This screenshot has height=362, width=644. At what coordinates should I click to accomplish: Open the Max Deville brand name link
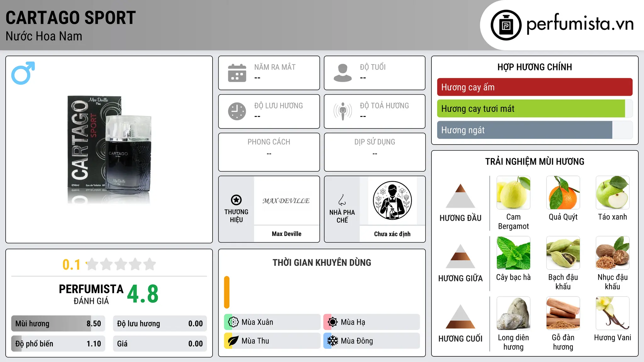pos(286,234)
